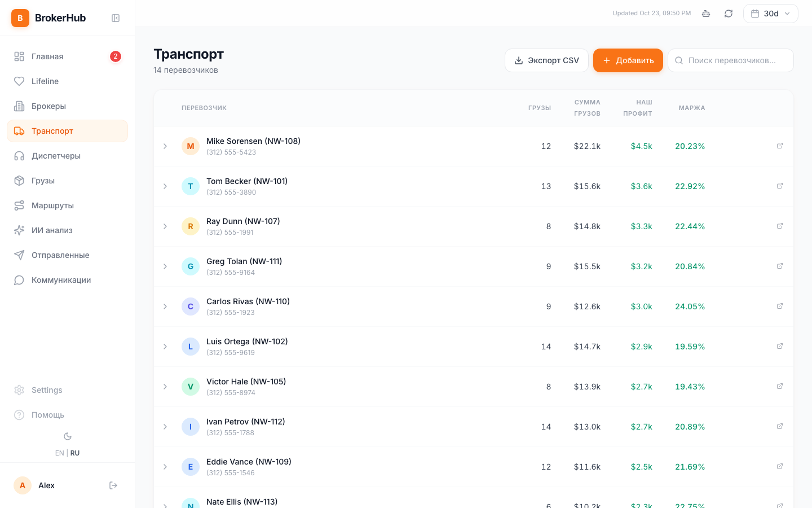The width and height of the screenshot is (812, 508).
Task: Open the robot assistant icon
Action: tap(706, 14)
